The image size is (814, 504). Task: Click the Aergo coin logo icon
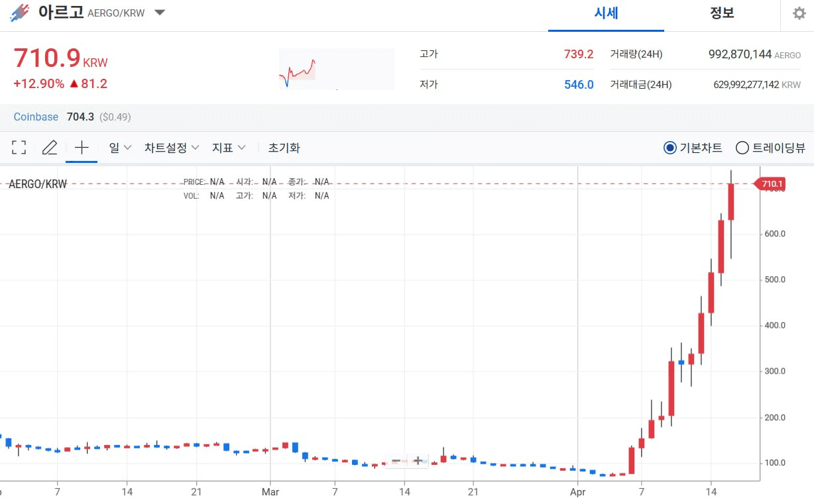point(20,13)
